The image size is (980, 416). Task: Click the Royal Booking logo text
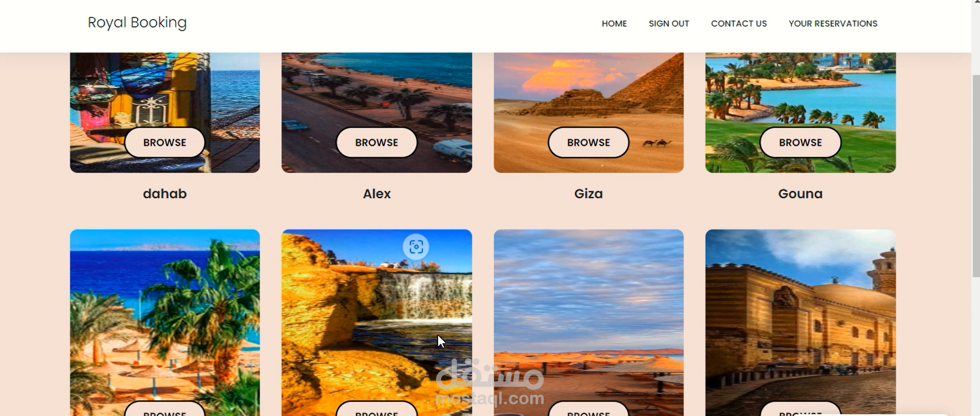[137, 23]
